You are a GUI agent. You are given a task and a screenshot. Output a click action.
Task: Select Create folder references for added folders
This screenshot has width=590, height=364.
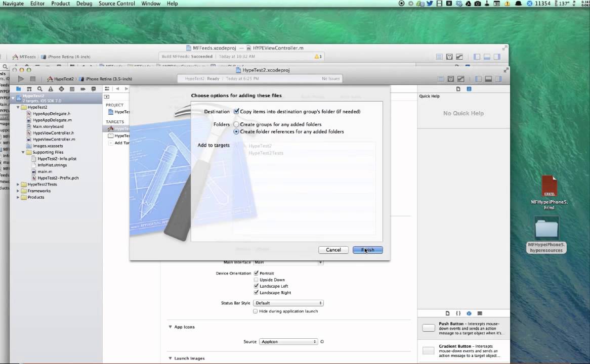pyautogui.click(x=236, y=131)
